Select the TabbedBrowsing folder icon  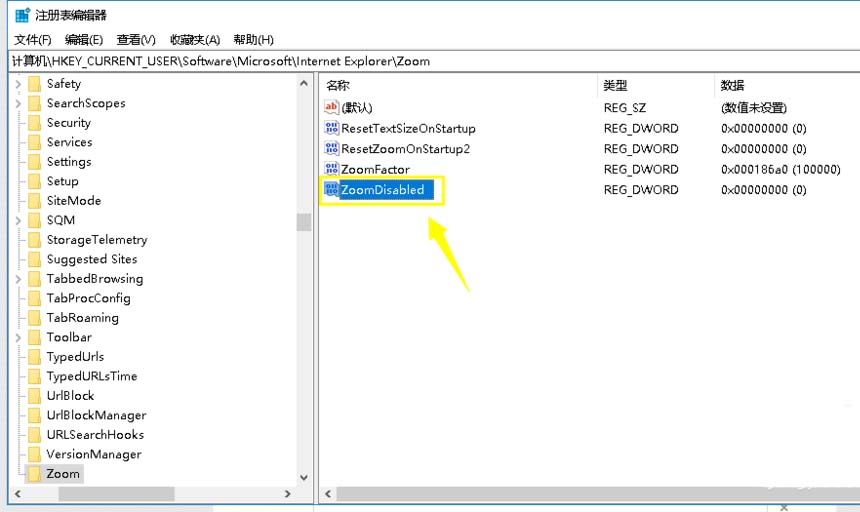[x=35, y=278]
